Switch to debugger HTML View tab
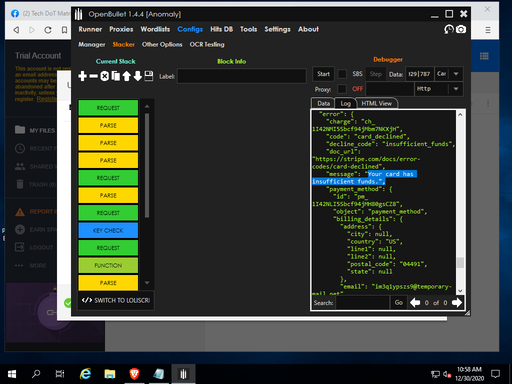Image resolution: width=512 pixels, height=384 pixels. pyautogui.click(x=377, y=104)
